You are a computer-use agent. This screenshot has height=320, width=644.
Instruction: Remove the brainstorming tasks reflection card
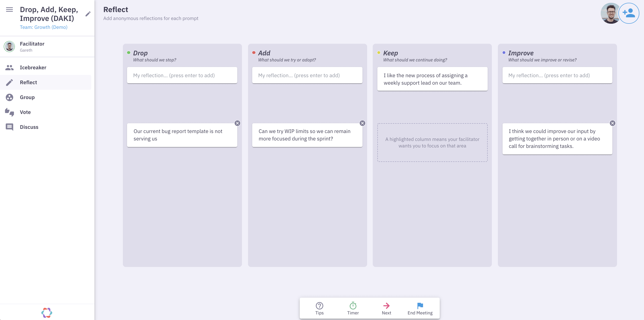point(612,123)
